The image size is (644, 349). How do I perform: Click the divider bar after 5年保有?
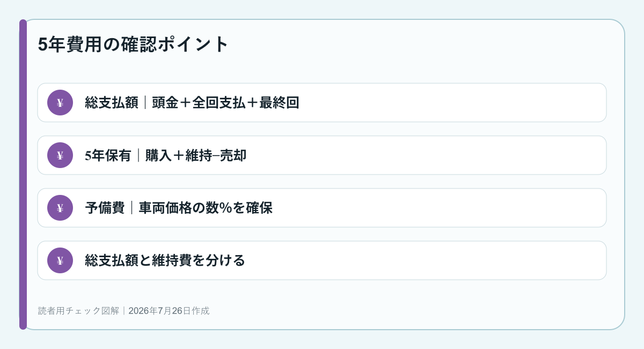(138, 155)
